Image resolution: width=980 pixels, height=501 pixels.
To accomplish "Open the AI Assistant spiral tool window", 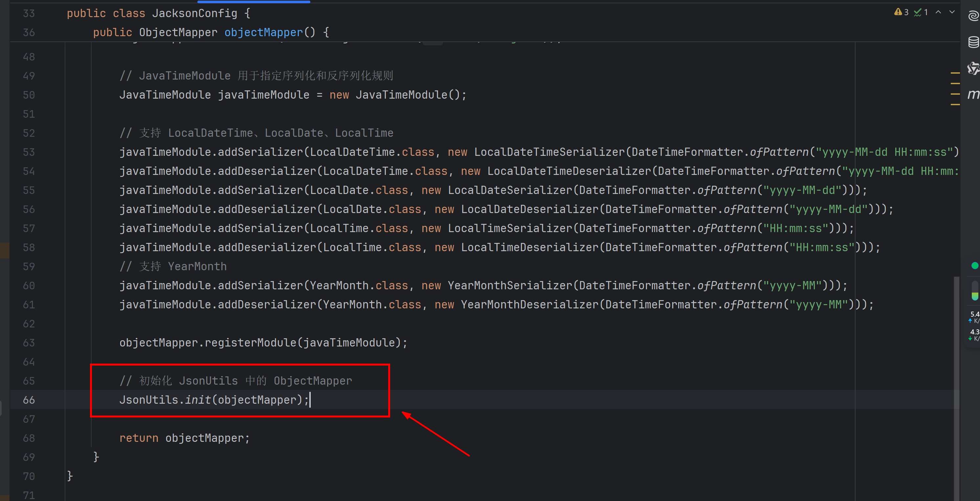I will click(x=973, y=16).
